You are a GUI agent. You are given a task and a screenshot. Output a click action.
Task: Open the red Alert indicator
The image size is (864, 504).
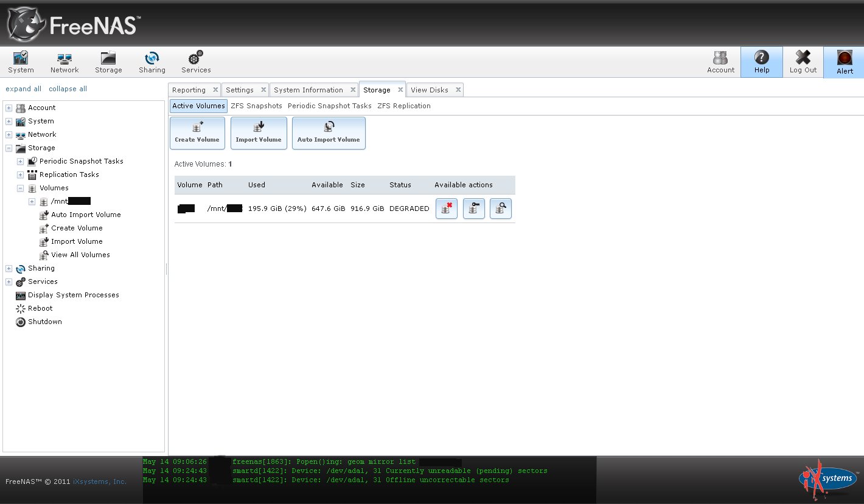pos(845,63)
